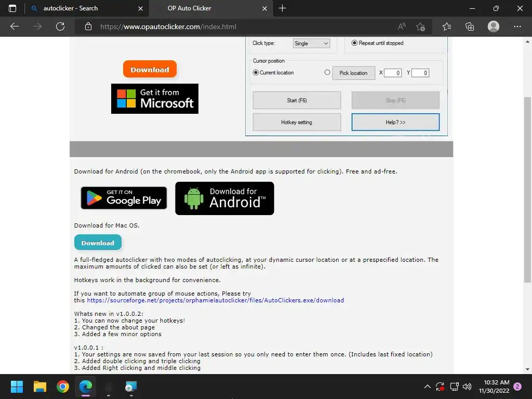Click the orange Download button
Screen dimensions: 532x399
(150, 69)
